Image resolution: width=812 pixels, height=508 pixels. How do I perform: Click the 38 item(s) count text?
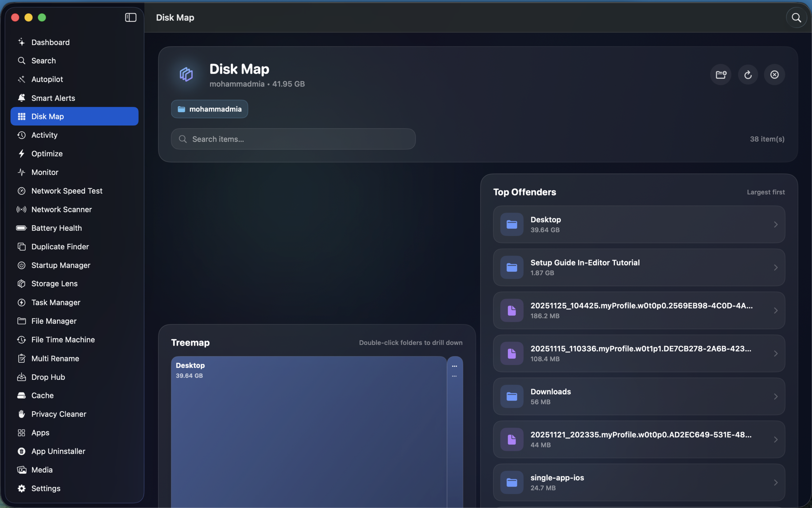[x=767, y=139]
